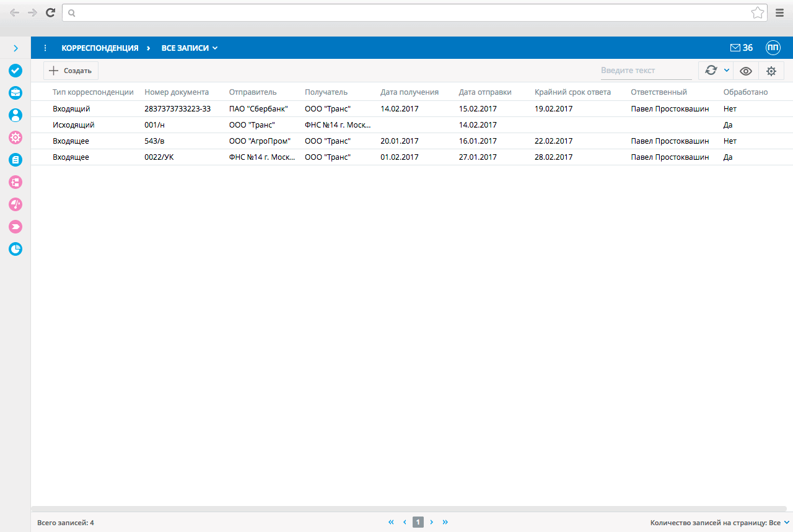Viewport: 793px width, 532px height.
Task: Go to the previous page of records
Action: pyautogui.click(x=405, y=522)
